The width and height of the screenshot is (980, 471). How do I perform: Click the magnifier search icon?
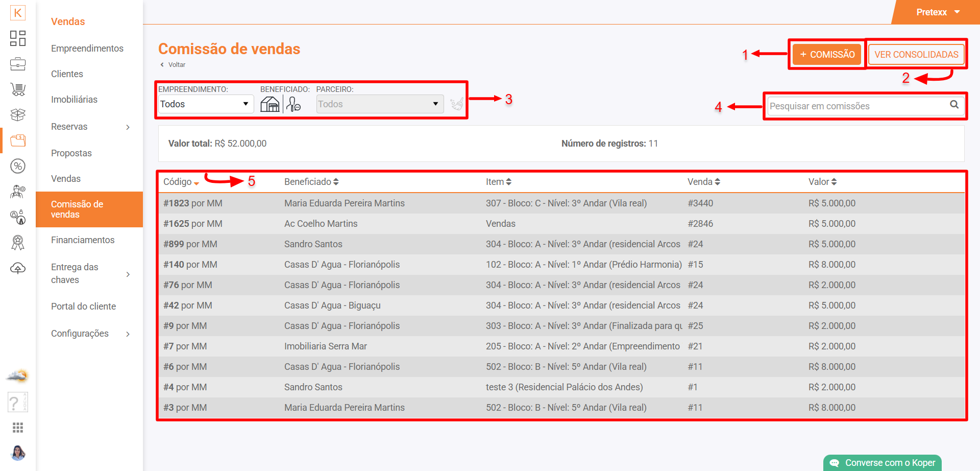(954, 105)
